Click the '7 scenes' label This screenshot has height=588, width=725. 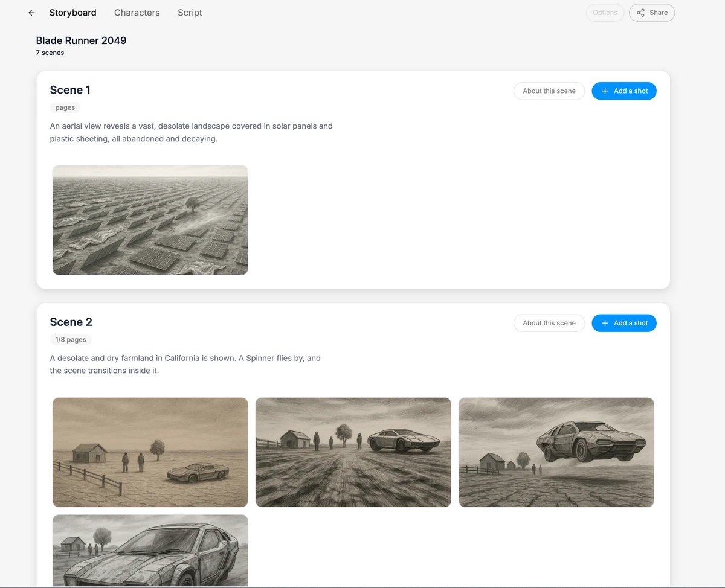(50, 53)
